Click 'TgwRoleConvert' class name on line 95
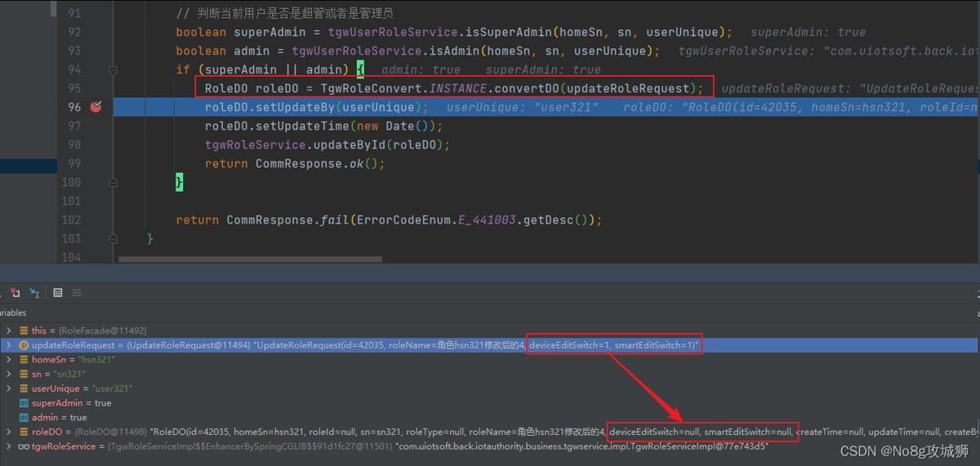This screenshot has height=466, width=980. (372, 88)
